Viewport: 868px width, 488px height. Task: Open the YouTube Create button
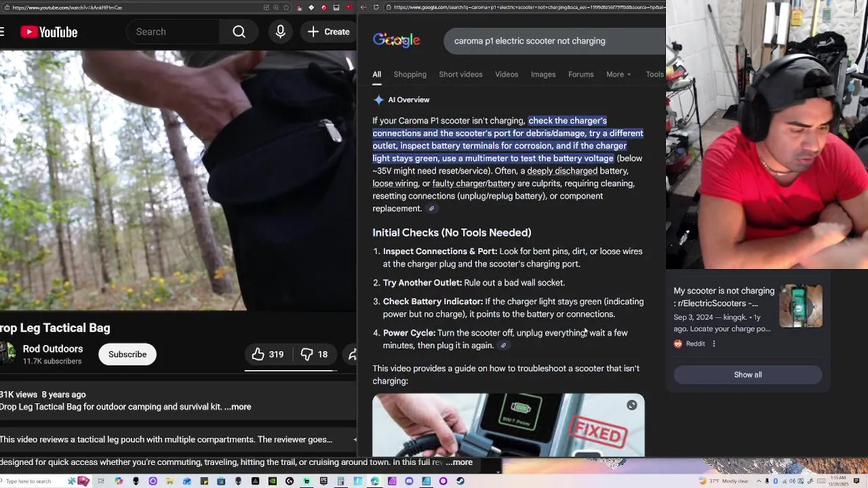(x=328, y=32)
